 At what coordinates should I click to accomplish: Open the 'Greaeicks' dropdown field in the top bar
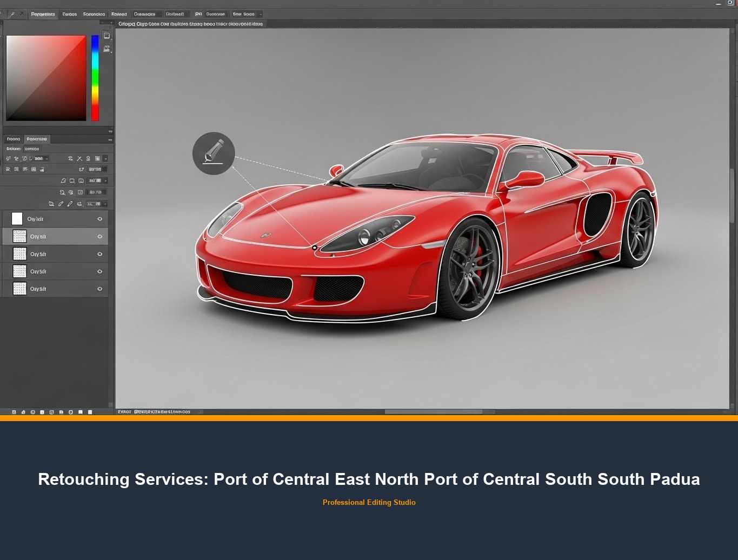[x=148, y=14]
